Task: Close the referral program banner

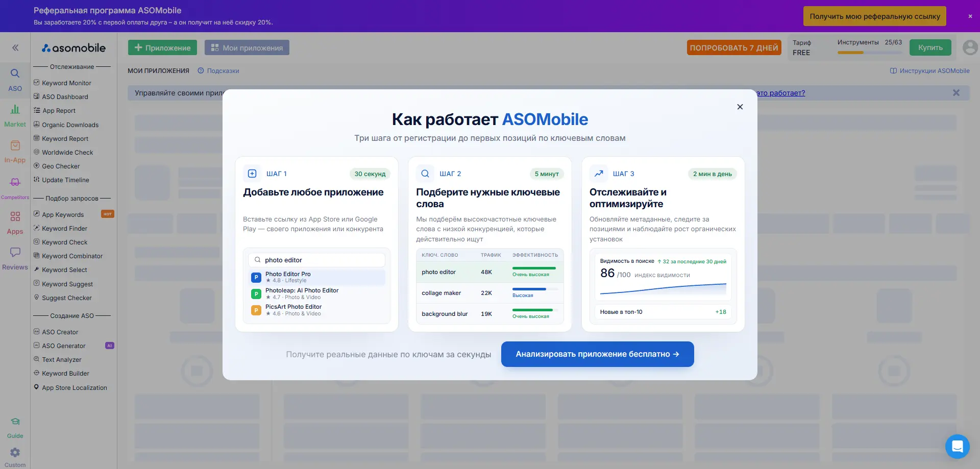Action: point(970,16)
